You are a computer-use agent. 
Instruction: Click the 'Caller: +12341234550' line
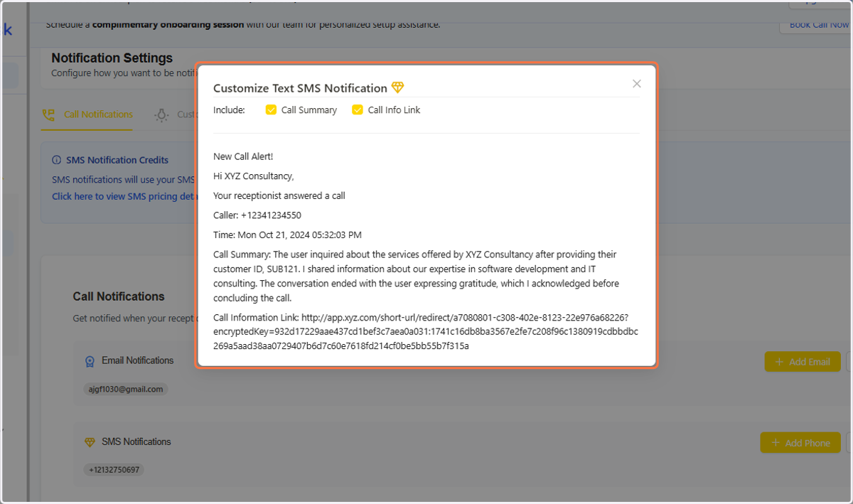tap(257, 215)
